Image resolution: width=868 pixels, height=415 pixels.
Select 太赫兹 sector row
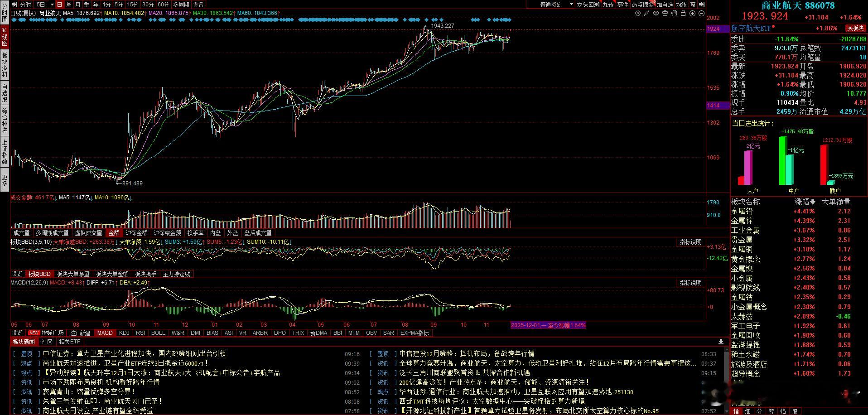click(799, 316)
